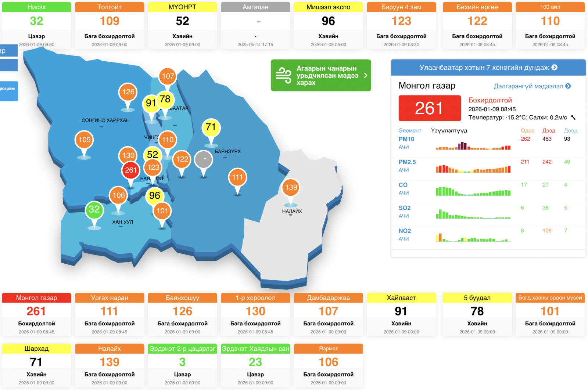The image size is (588, 390).
Task: Select the yellow 96 map marker
Action: coord(154,196)
